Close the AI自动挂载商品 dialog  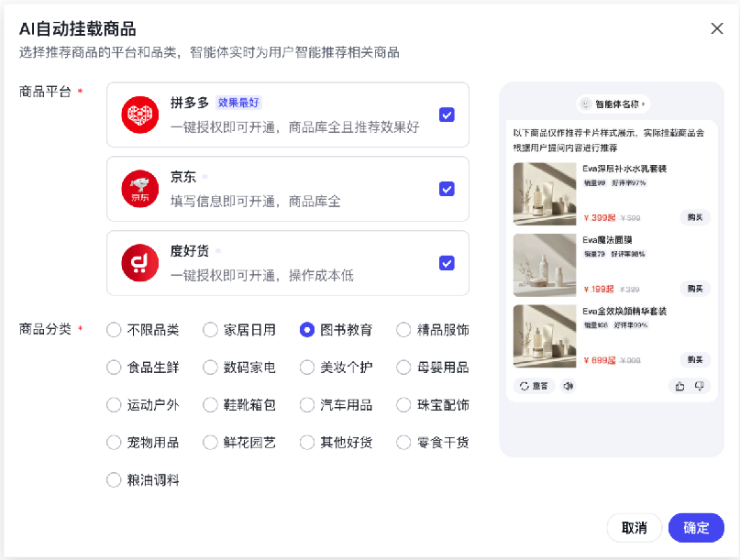point(717,28)
